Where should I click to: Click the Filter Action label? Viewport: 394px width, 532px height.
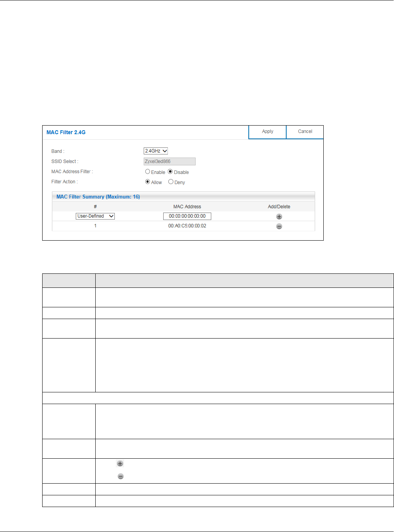[64, 182]
